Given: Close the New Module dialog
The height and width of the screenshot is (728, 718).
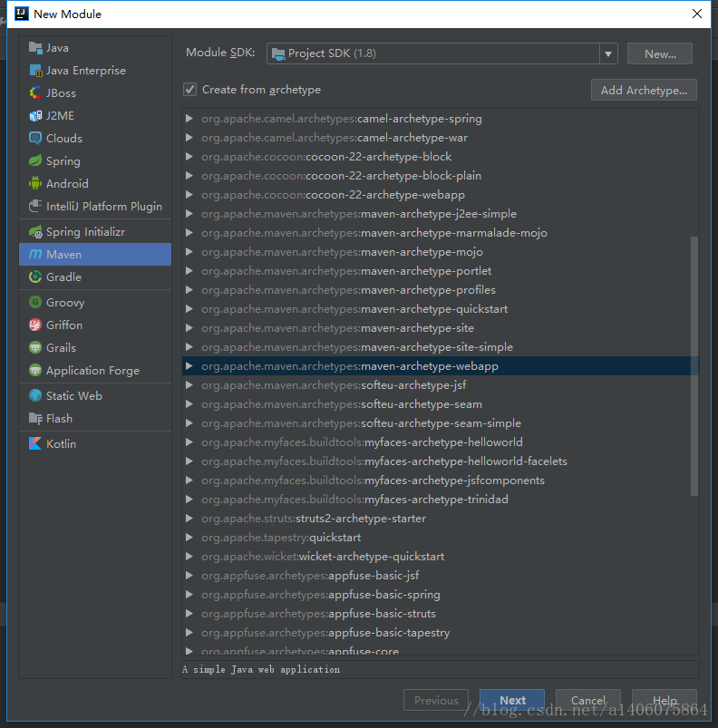Looking at the screenshot, I should 696,14.
